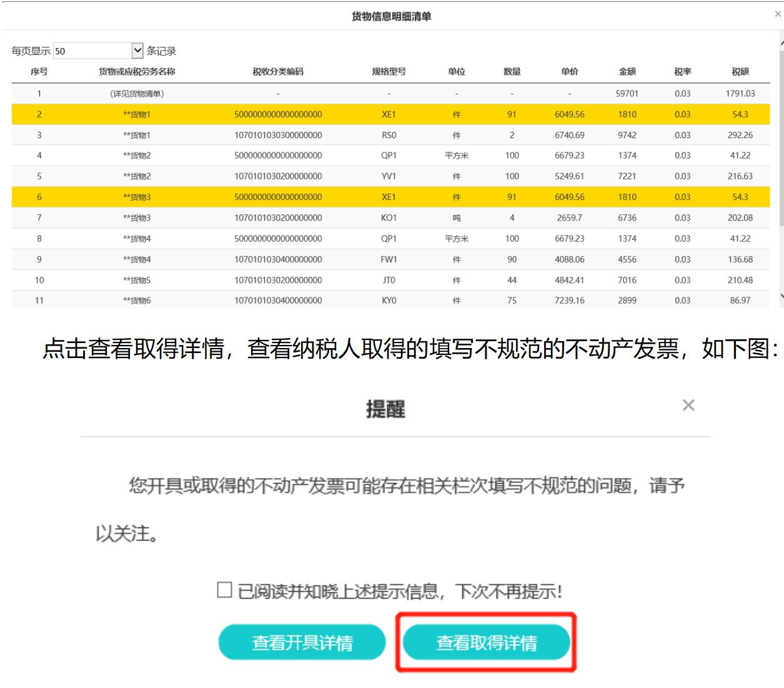The height and width of the screenshot is (688, 784).
Task: Click the KO1 specification cell
Action: [x=389, y=218]
